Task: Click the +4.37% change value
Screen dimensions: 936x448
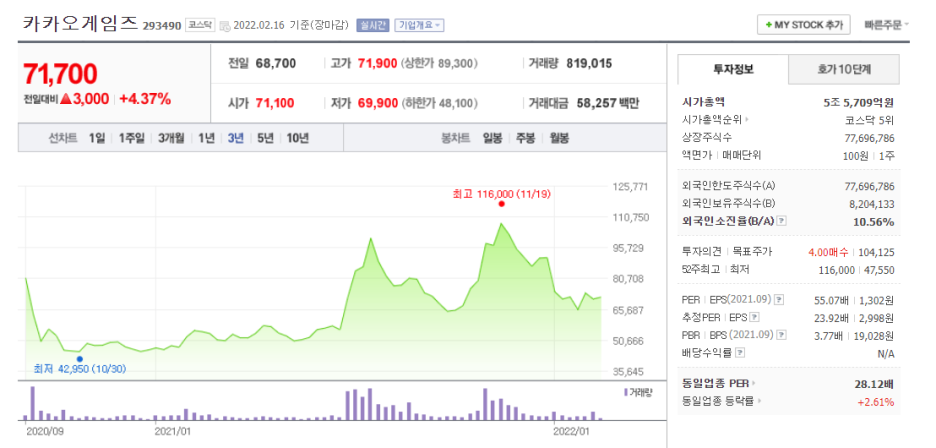Action: (x=145, y=99)
